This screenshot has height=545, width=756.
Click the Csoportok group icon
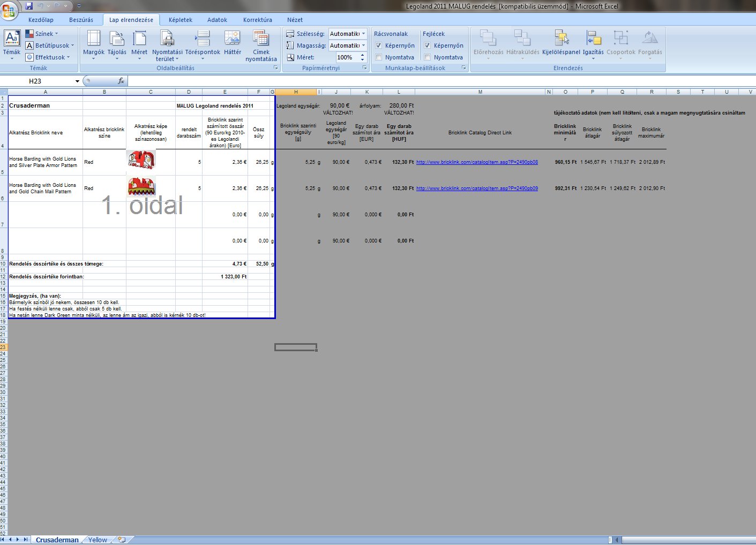[x=621, y=37]
